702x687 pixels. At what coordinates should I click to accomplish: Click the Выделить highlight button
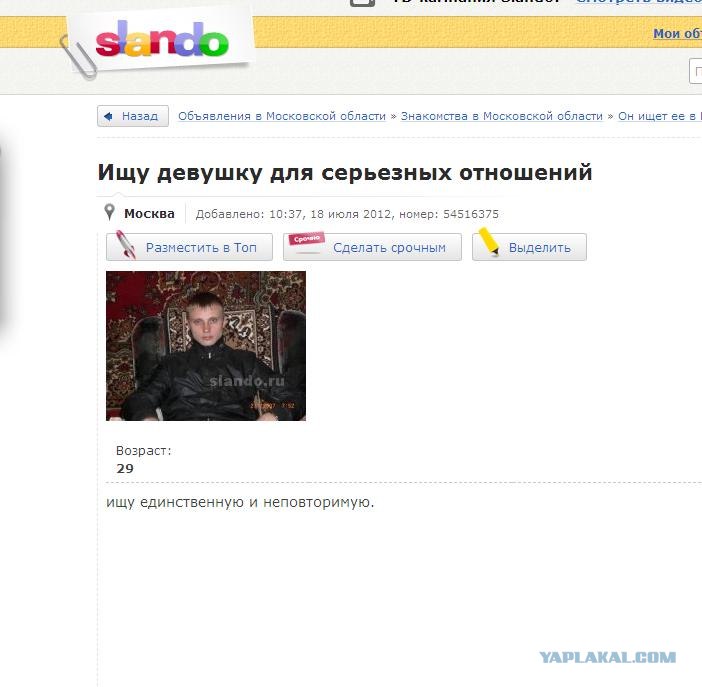(529, 247)
